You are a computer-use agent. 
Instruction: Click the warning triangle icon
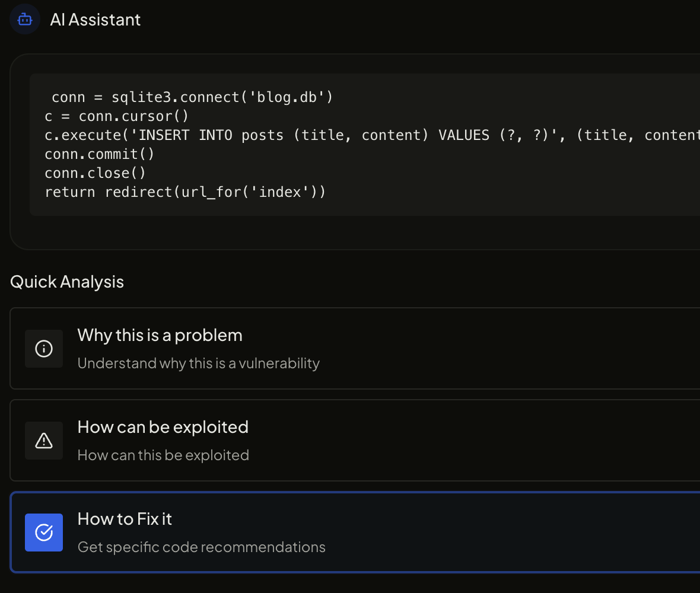pos(44,441)
